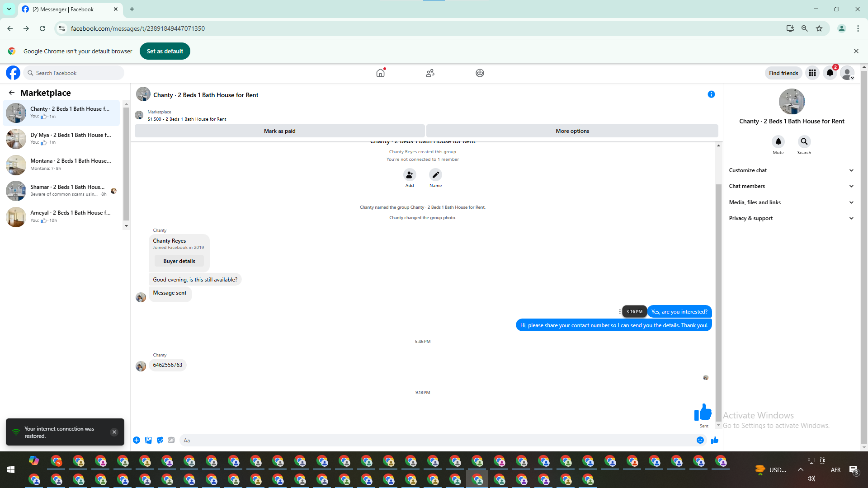
Task: Attach a photo or file
Action: pos(148,440)
